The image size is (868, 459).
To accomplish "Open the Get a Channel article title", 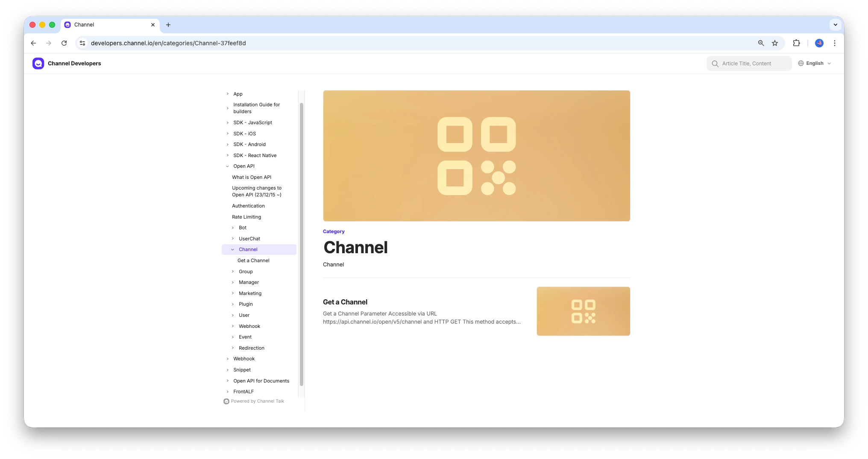I will (345, 302).
